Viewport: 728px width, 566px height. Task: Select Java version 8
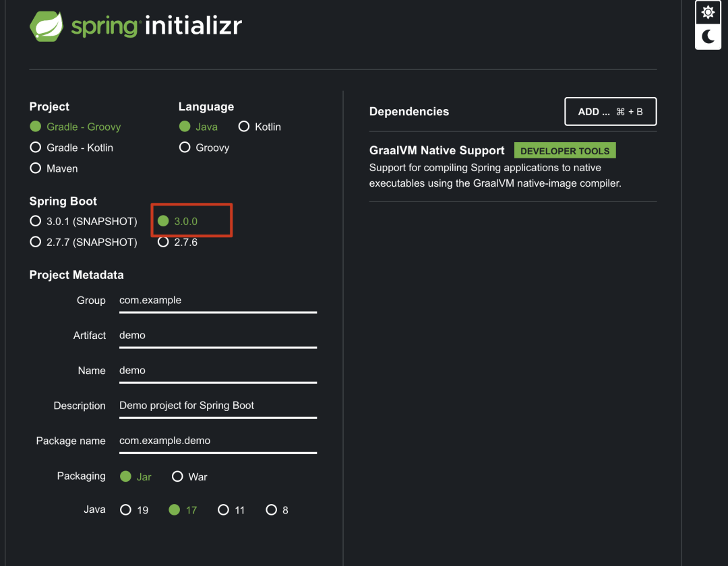point(272,510)
